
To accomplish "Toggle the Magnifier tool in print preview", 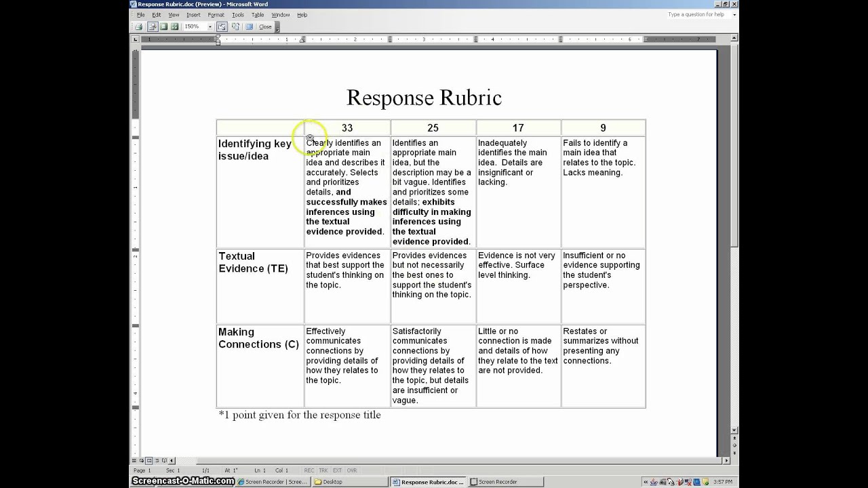I will click(x=153, y=26).
